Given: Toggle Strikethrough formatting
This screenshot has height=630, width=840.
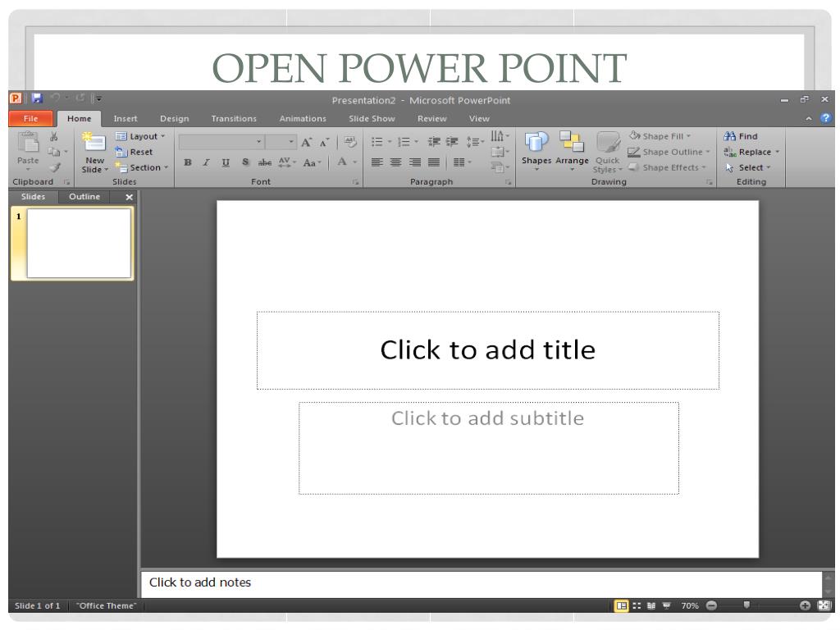Looking at the screenshot, I should [x=265, y=162].
